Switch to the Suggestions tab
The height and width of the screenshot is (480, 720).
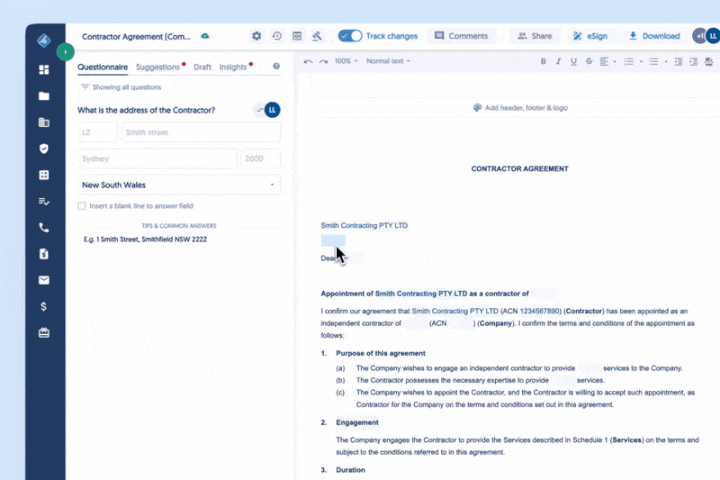point(158,67)
